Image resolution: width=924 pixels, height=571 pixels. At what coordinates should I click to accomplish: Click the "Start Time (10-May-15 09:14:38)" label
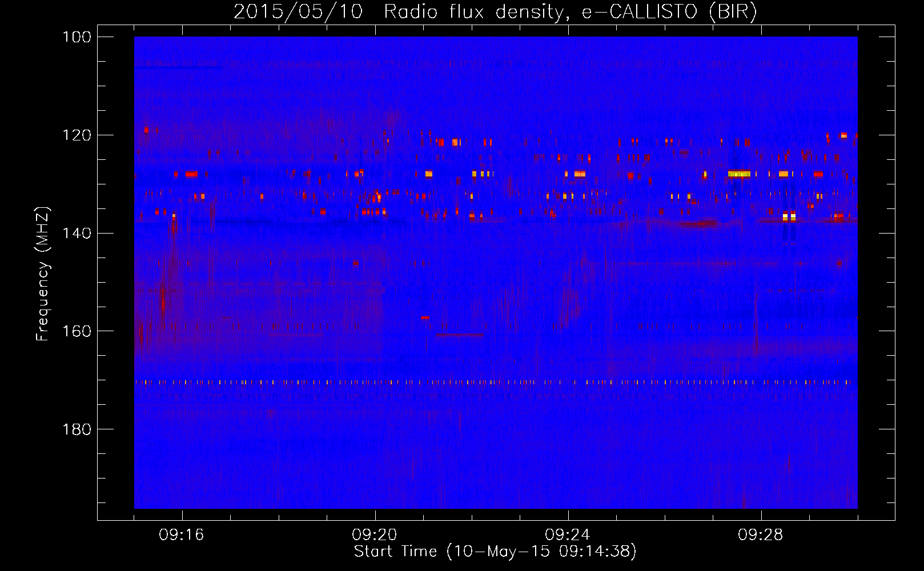[495, 552]
